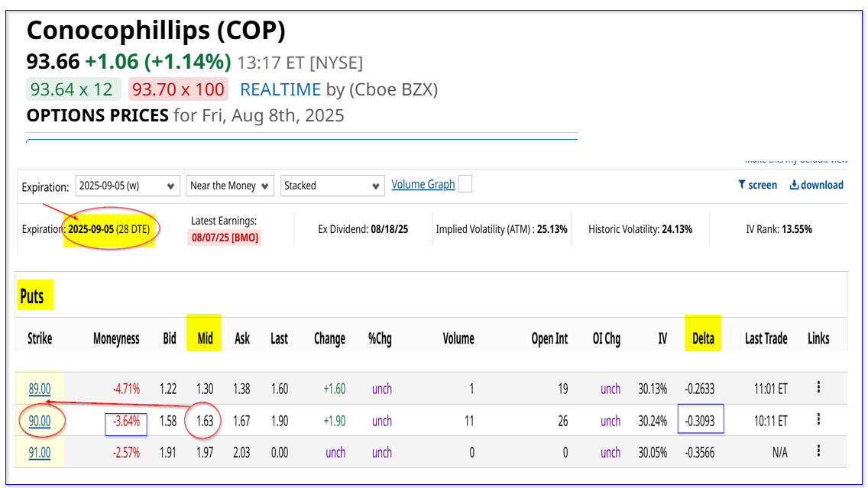Sort by %Chg column header
The image size is (868, 488).
[380, 338]
